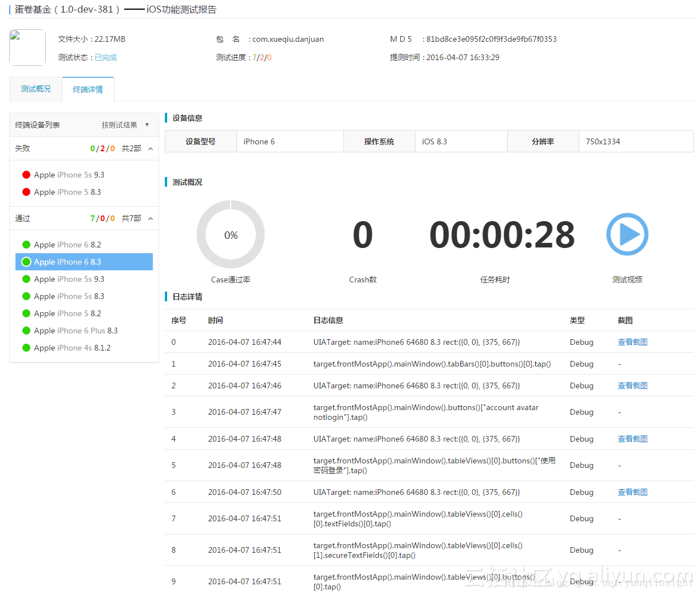Viewport: 700px width, 594px height.
Task: Select passed Apple iPhone 5 8.2 device
Action: (84, 313)
